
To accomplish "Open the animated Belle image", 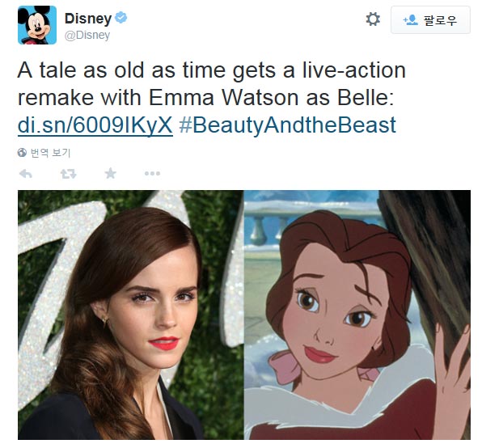I will (x=357, y=315).
